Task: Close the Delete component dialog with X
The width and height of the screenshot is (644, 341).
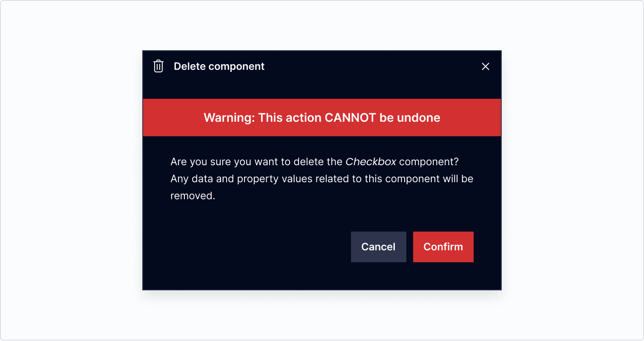Action: (x=486, y=66)
